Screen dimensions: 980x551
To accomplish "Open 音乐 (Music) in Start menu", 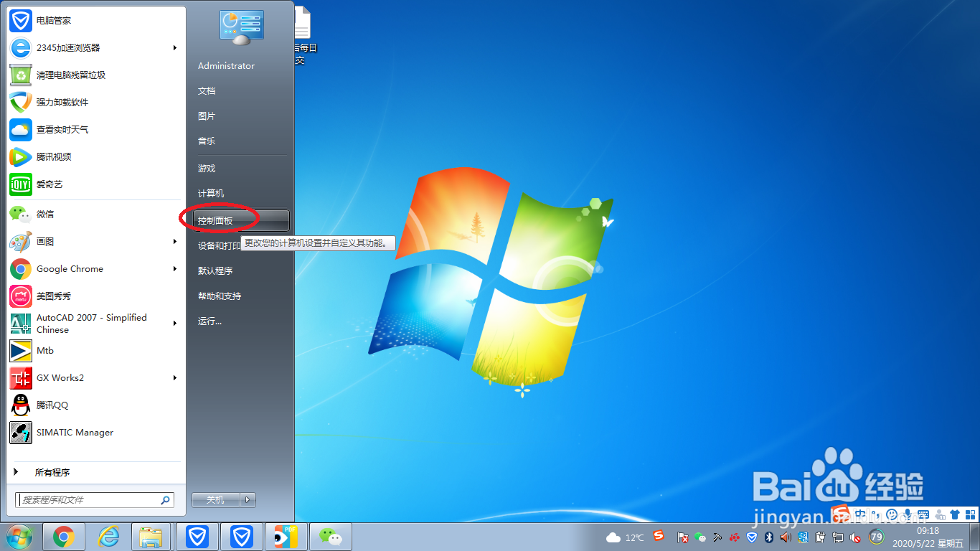I will 207,141.
